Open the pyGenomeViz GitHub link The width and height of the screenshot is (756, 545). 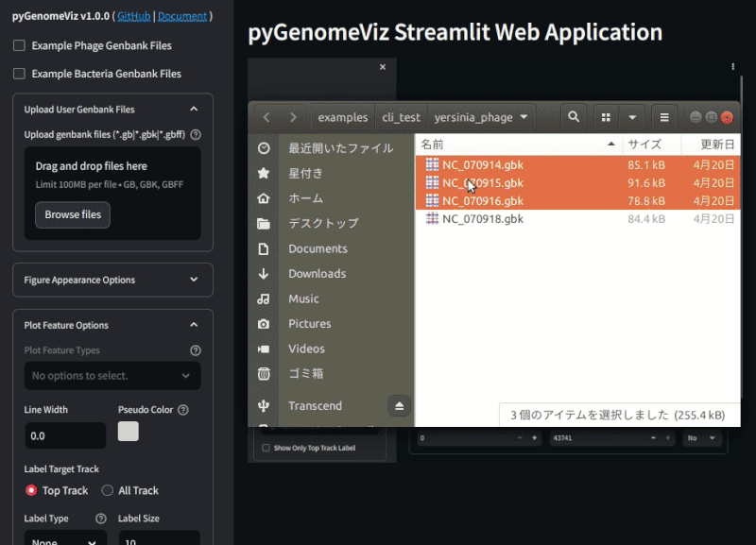click(133, 15)
